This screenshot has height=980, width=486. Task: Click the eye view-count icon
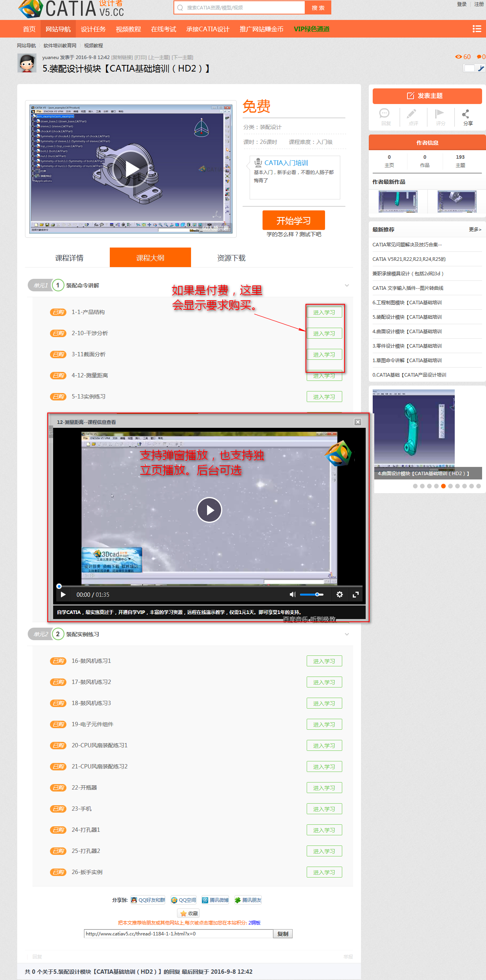(x=458, y=57)
